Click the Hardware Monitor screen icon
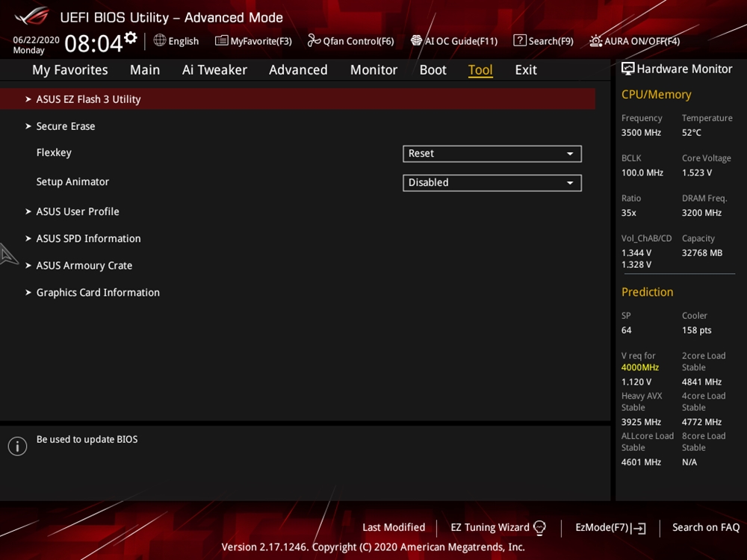 coord(628,69)
